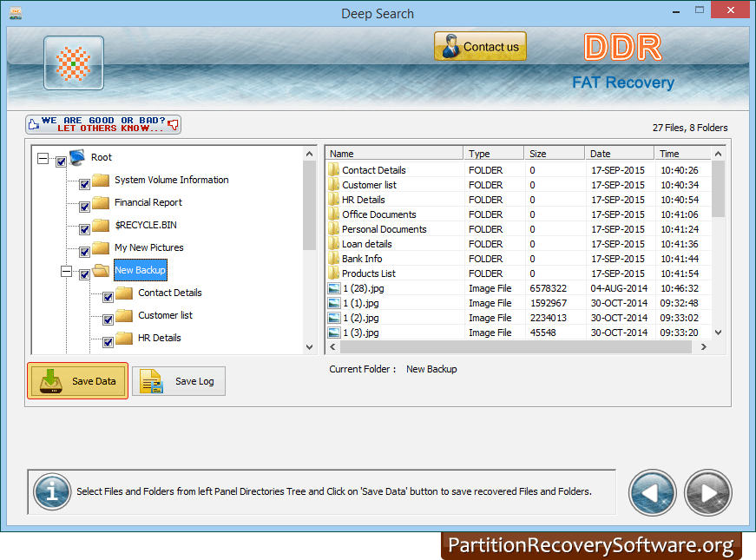Click the thumbs down icon in feedback banner

tap(173, 125)
